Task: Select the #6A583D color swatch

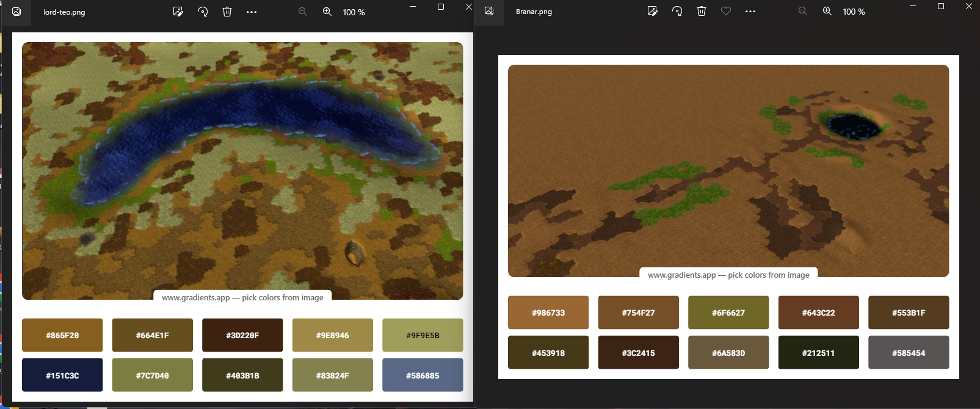Action: (x=728, y=352)
